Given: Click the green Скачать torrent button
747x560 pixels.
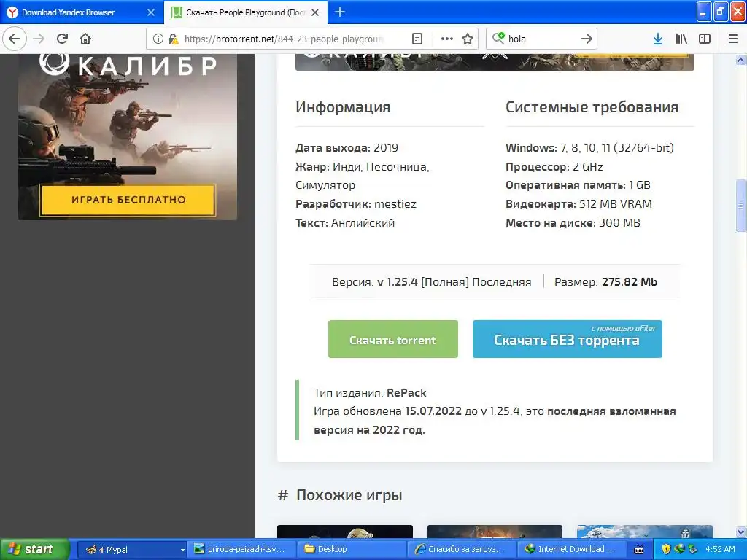Looking at the screenshot, I should coord(393,339).
